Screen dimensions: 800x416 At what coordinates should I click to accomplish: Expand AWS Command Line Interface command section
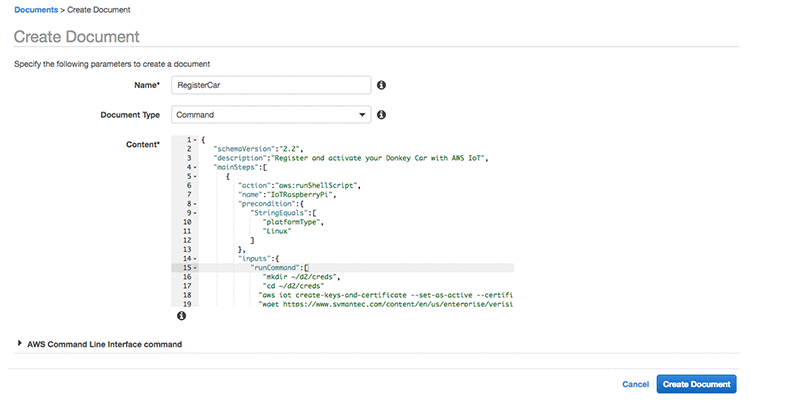click(19, 344)
